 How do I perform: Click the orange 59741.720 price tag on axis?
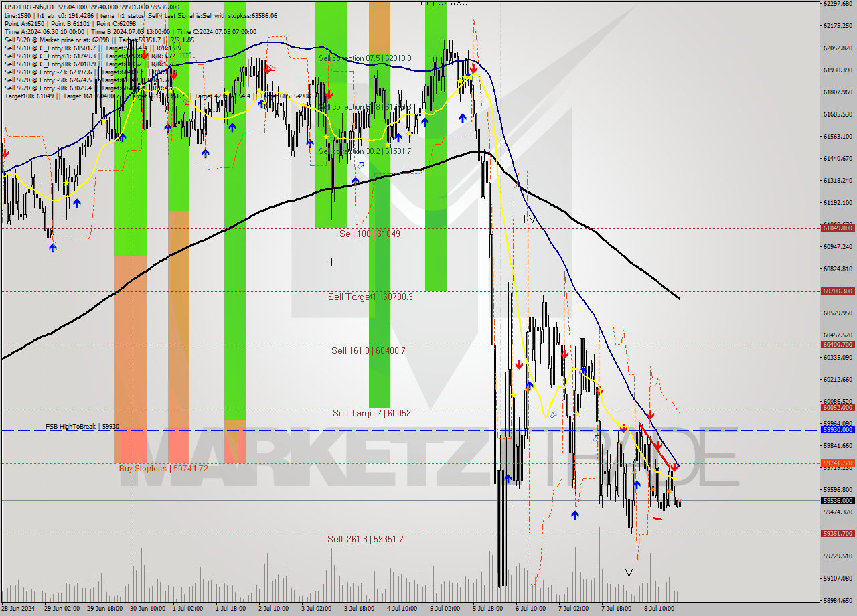[x=838, y=463]
